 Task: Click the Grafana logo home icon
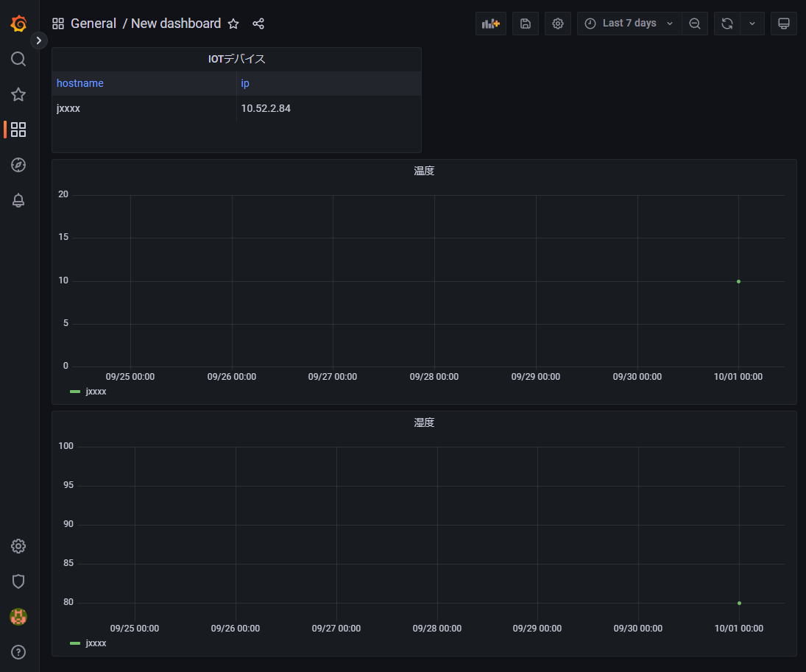[x=19, y=24]
